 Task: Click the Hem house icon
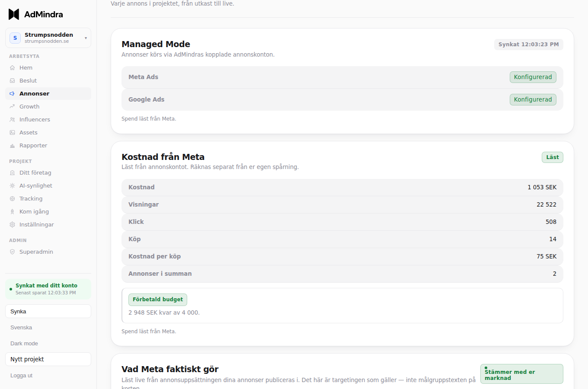(x=12, y=68)
